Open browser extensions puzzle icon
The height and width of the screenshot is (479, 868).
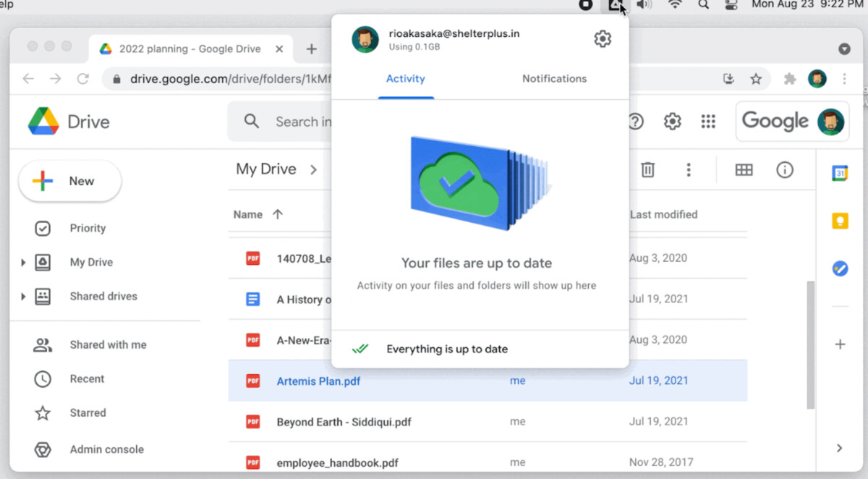click(x=790, y=79)
